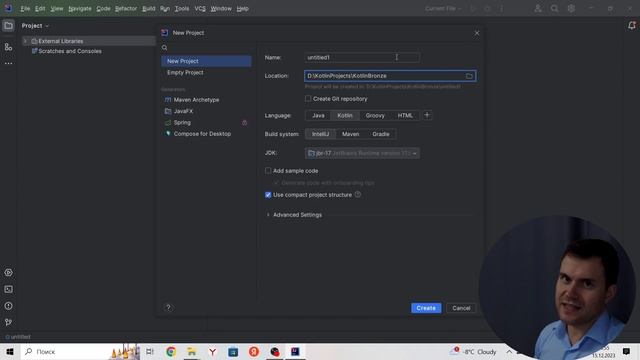This screenshot has width=640, height=360.
Task: Open the Terminal tool window icon
Action: [8, 289]
